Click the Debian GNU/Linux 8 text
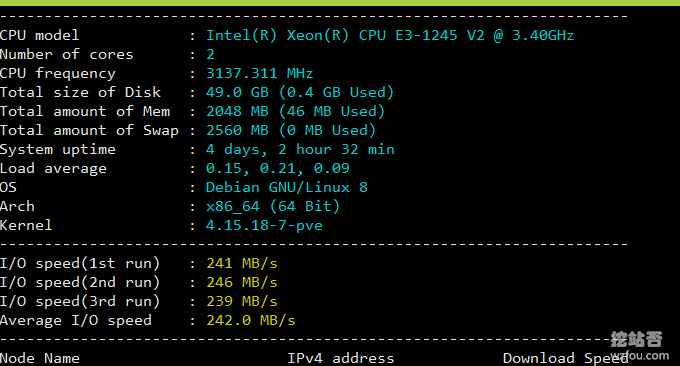The width and height of the screenshot is (680, 366). coord(286,187)
